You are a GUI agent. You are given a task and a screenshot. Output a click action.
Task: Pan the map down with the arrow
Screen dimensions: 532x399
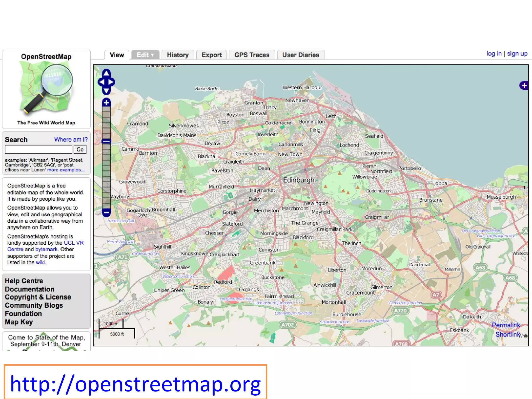106,91
